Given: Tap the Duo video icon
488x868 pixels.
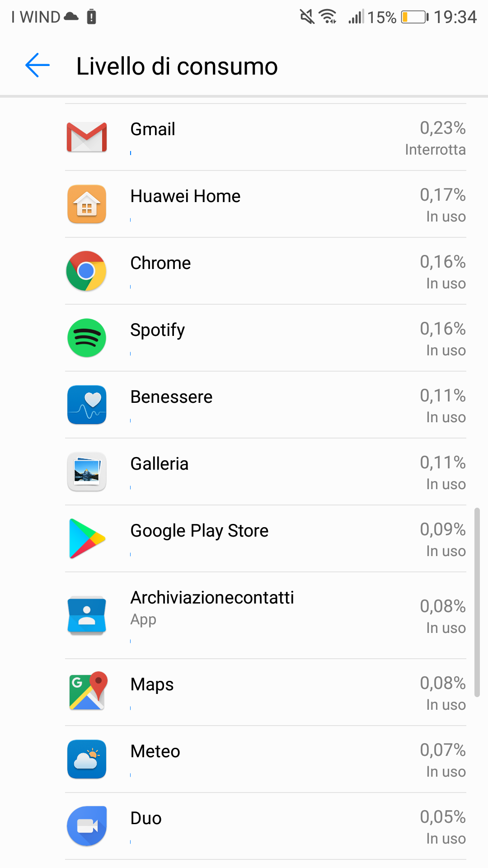Looking at the screenshot, I should [x=87, y=826].
